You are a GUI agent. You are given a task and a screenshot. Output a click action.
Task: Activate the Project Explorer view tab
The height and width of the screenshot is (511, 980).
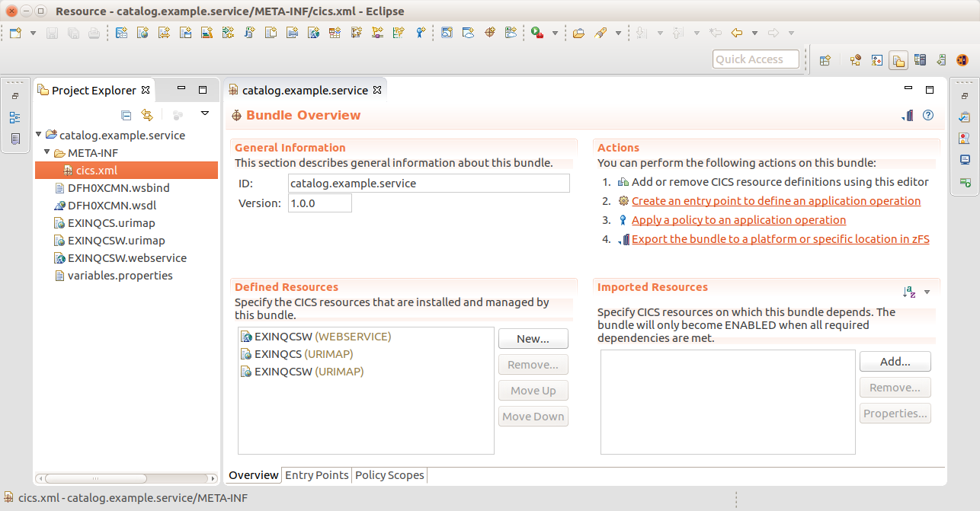94,90
